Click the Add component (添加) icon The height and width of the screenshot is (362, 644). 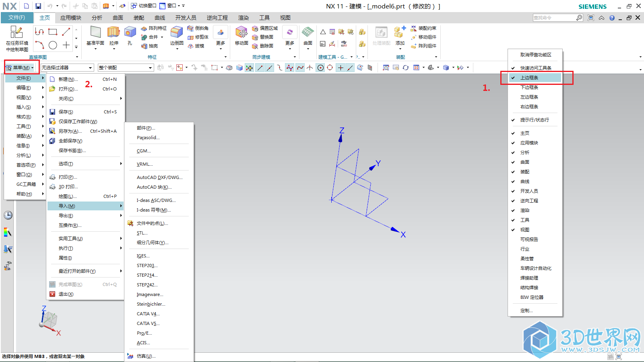click(x=400, y=32)
